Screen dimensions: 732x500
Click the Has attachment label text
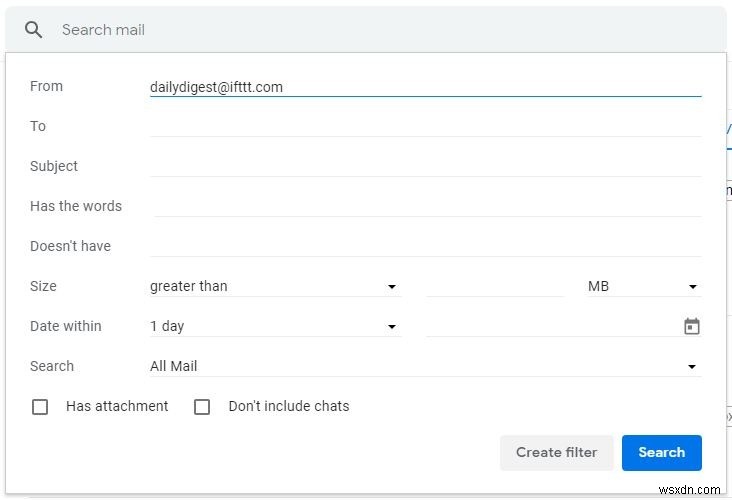pyautogui.click(x=117, y=406)
